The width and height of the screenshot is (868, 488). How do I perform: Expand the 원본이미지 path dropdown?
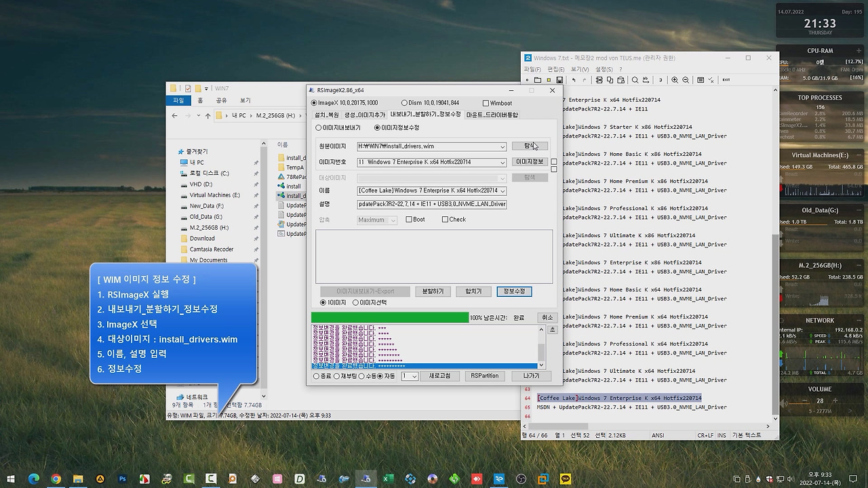click(502, 146)
